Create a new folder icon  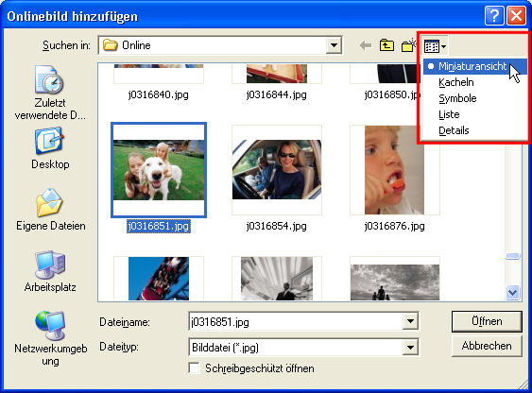point(409,45)
